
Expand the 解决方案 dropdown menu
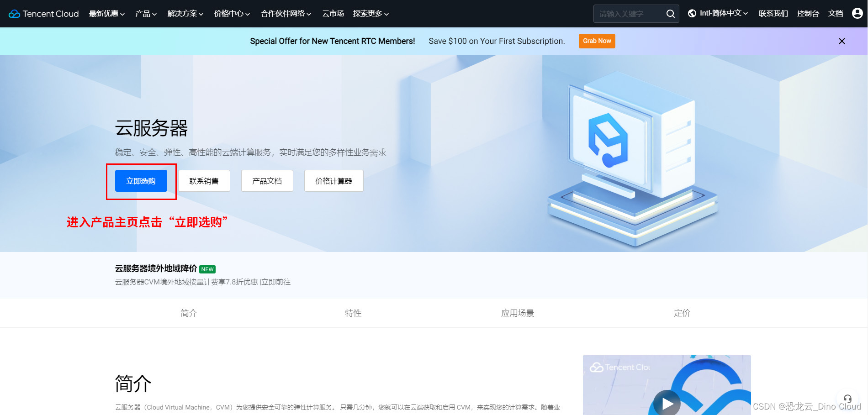click(185, 14)
